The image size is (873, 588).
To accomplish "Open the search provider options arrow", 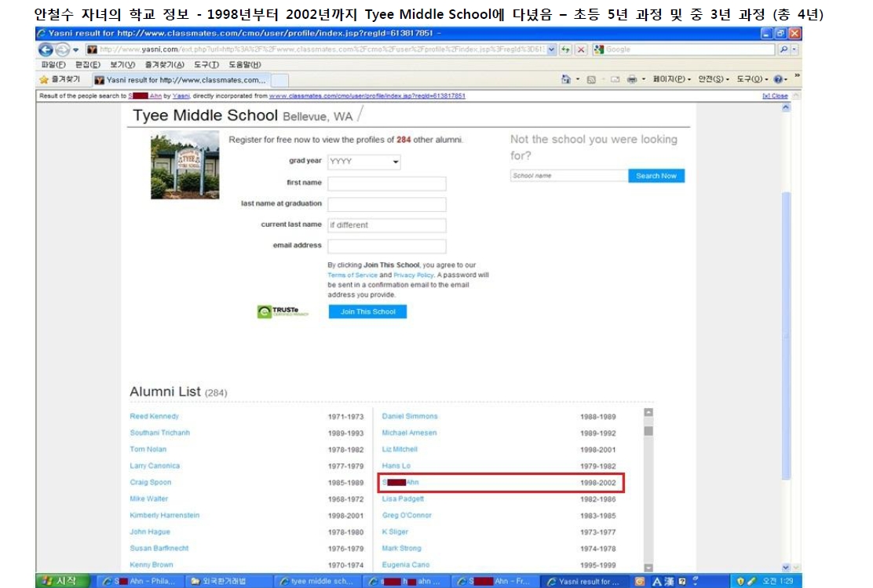I will tap(794, 49).
